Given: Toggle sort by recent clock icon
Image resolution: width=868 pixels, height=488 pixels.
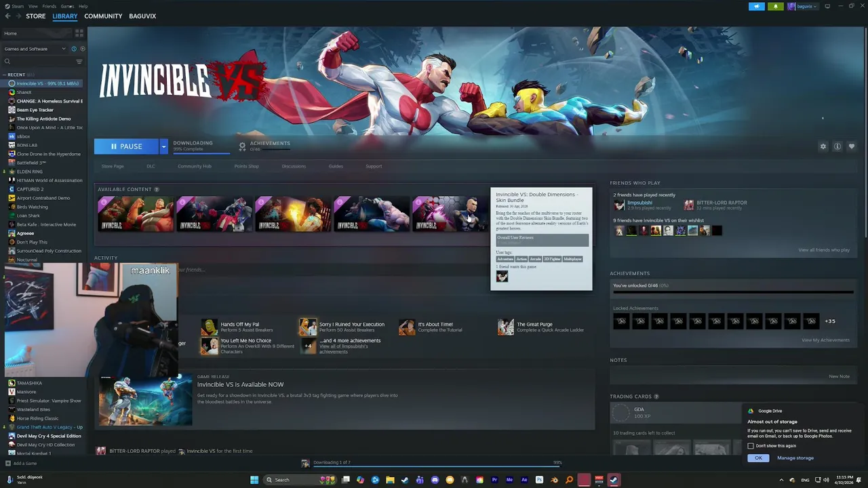Looking at the screenshot, I should (73, 49).
